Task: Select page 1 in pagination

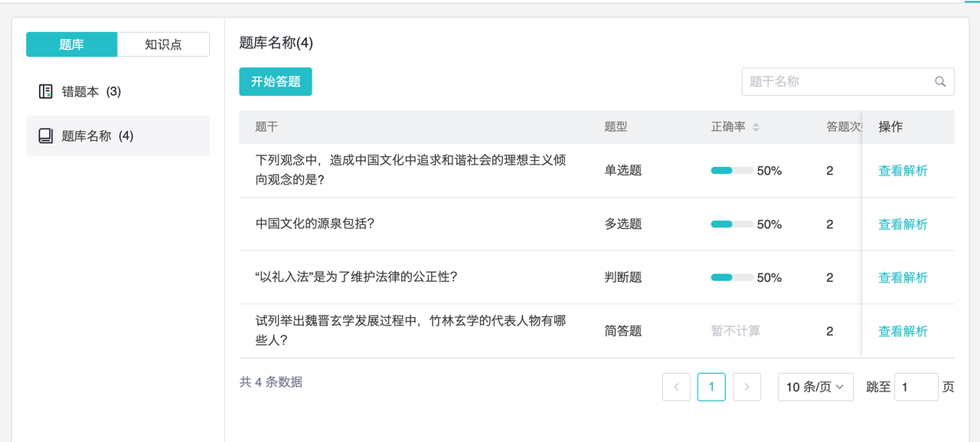Action: [711, 388]
